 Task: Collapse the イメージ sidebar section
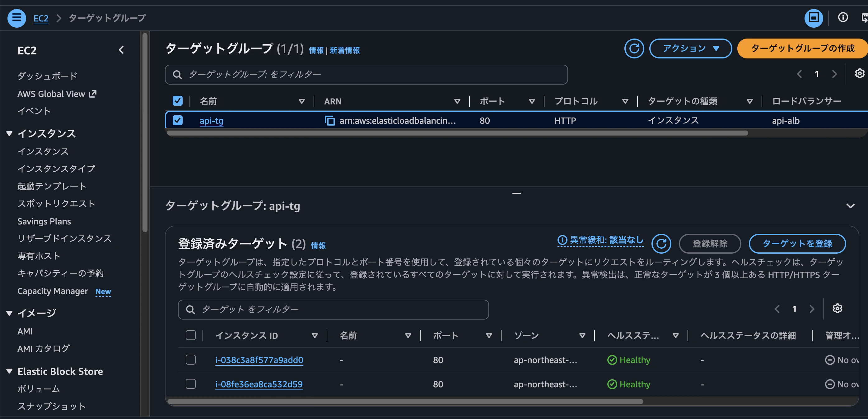pyautogui.click(x=9, y=313)
